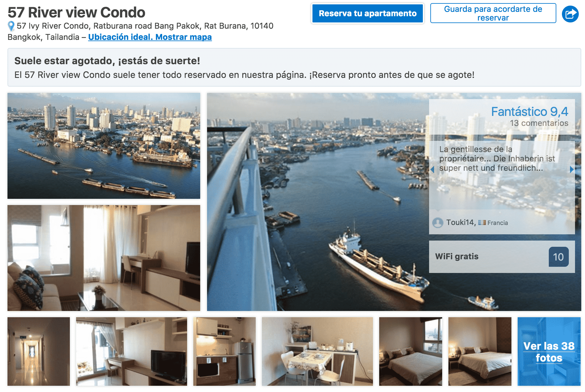Click Touki14 reviewer avatar icon

[x=438, y=223]
